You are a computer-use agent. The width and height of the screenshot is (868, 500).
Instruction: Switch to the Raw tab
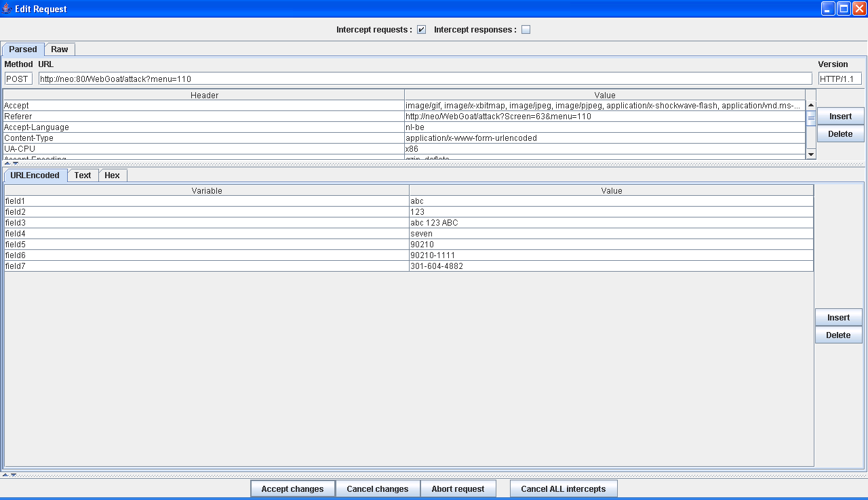point(60,49)
